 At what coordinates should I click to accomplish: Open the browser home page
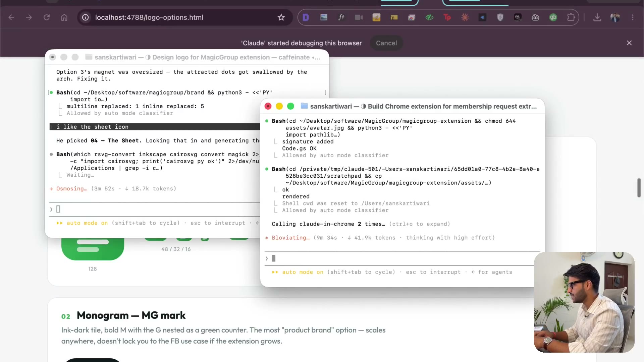click(x=64, y=17)
